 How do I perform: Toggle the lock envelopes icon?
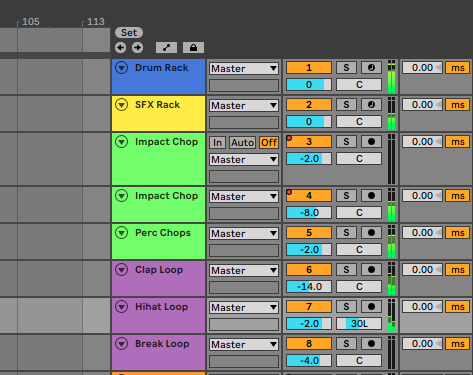pos(193,48)
